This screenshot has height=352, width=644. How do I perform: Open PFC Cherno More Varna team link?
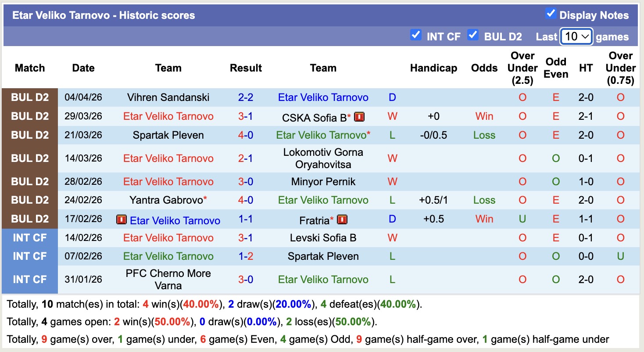(168, 280)
